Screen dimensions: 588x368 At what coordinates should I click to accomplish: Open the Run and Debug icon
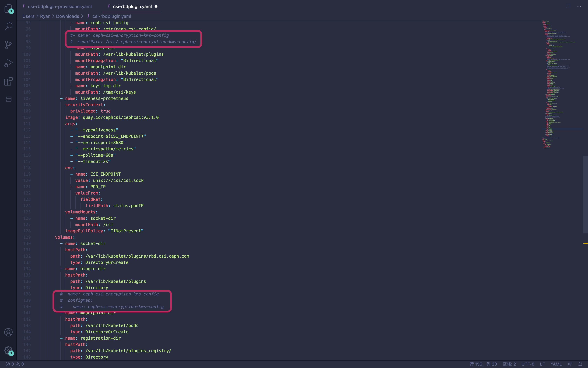[9, 63]
